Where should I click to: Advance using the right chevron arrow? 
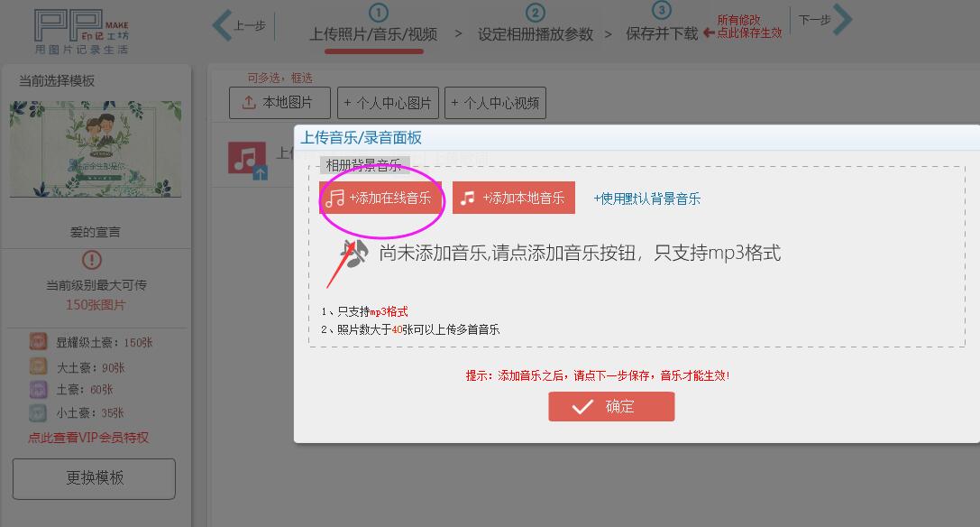point(842,20)
